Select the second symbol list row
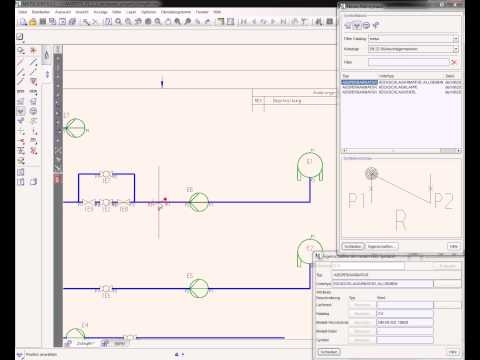Viewport: 480px width, 360px height. click(x=401, y=87)
